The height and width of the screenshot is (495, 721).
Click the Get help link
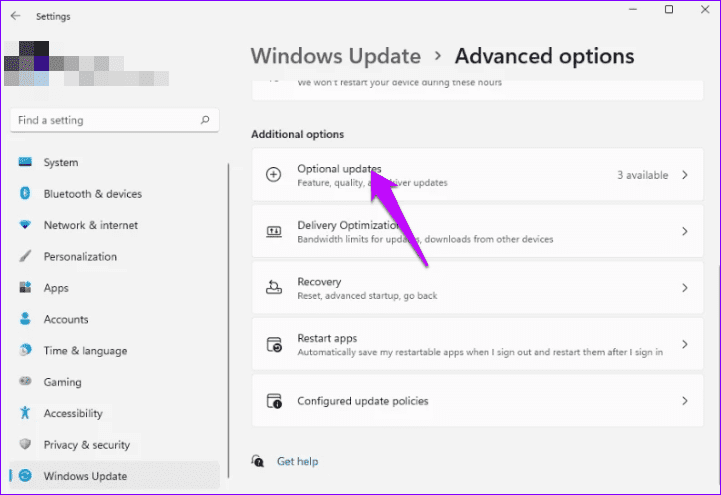[x=297, y=461]
